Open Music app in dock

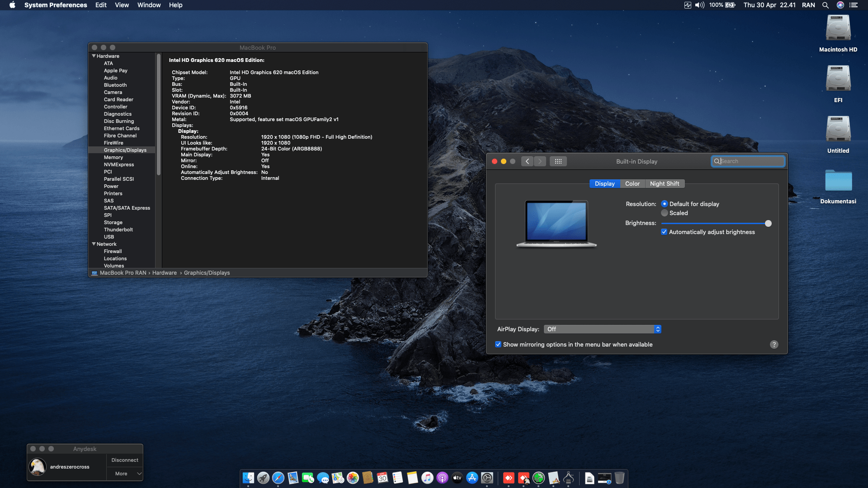pos(427,478)
